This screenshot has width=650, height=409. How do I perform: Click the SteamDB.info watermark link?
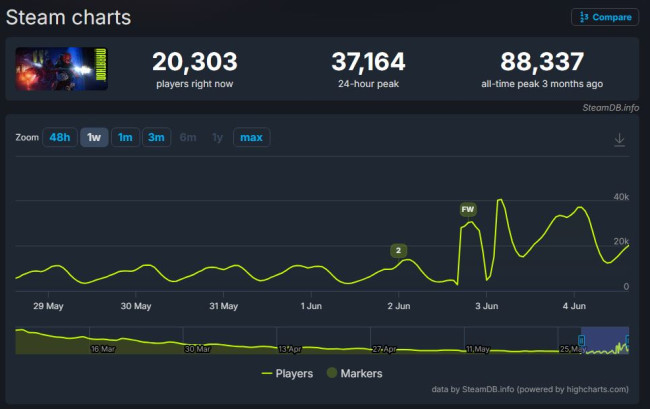pos(611,108)
